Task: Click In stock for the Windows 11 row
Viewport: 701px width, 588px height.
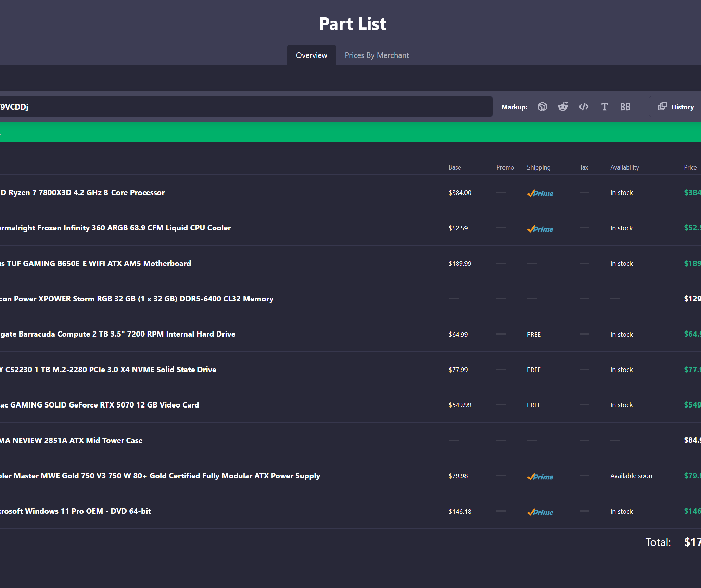Action: coord(622,511)
